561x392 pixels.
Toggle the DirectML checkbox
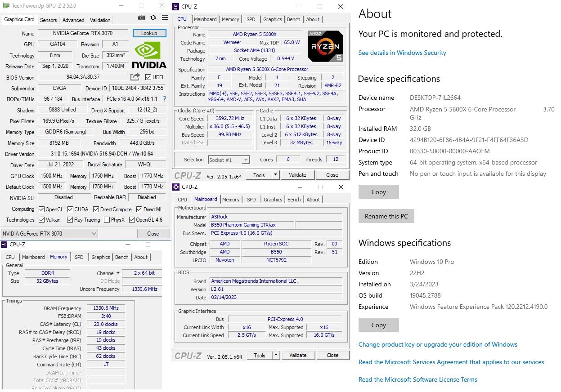click(139, 209)
